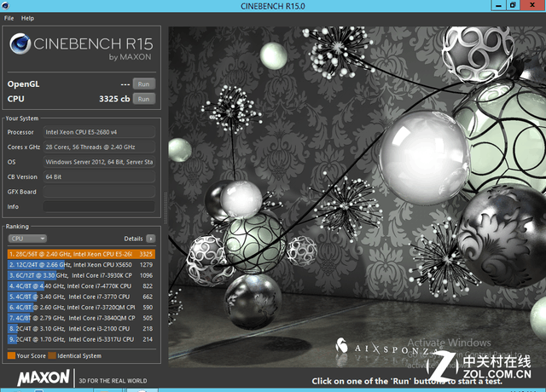Viewport: 546px width, 392px height.
Task: Click the OS field
Action: (x=99, y=162)
